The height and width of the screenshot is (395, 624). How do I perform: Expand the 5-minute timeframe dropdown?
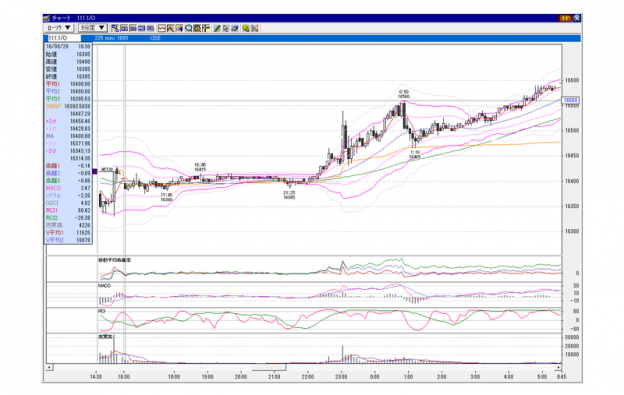[x=93, y=28]
